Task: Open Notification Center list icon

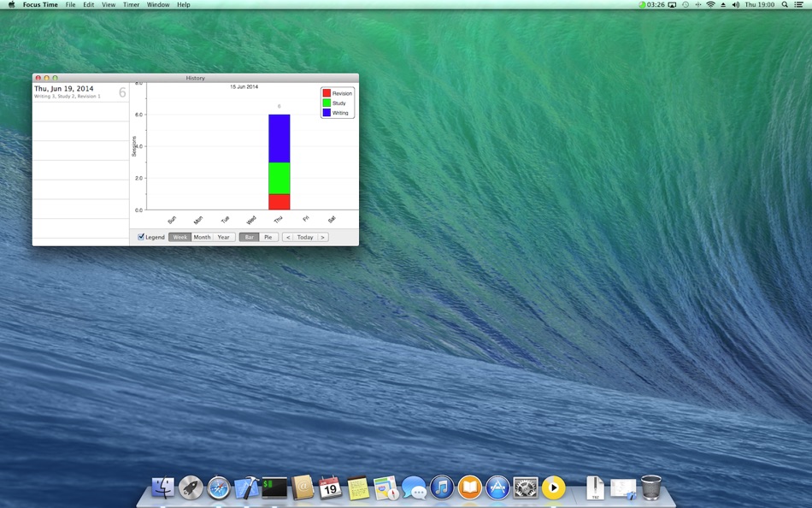Action: 799,4
